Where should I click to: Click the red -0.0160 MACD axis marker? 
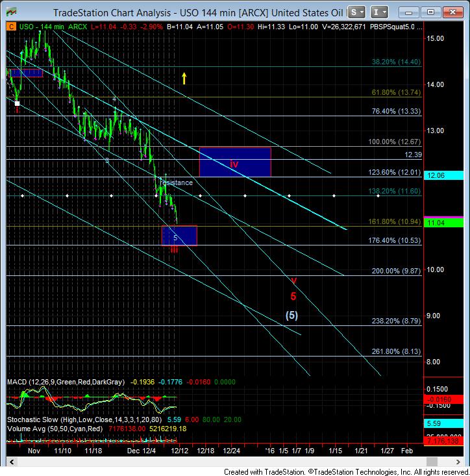click(443, 399)
